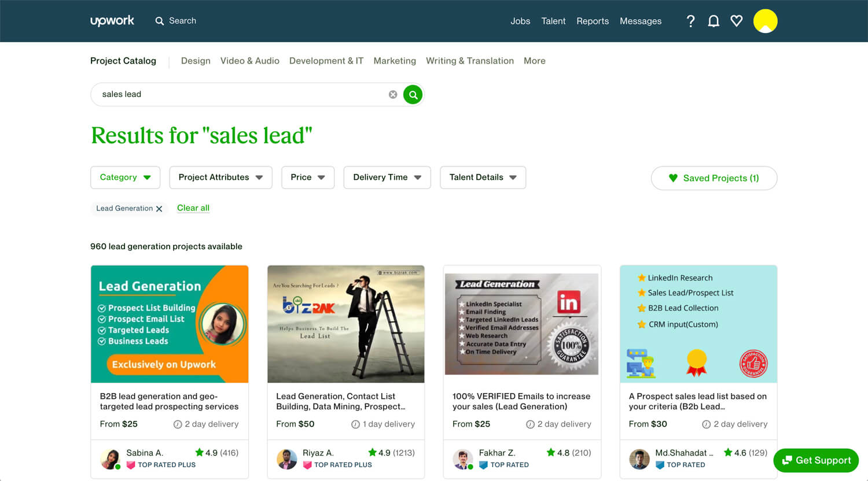
Task: Click the Upwork logo
Action: 112,21
